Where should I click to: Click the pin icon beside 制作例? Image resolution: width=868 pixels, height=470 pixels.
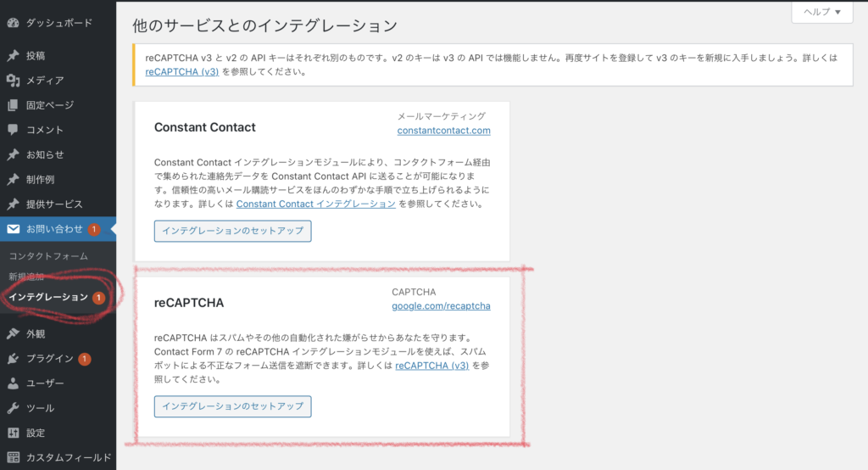pos(14,179)
